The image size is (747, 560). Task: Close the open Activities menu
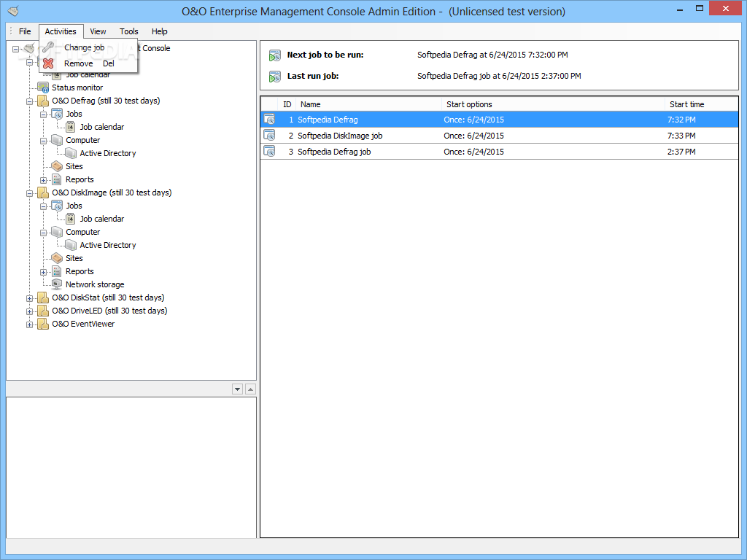tap(61, 31)
